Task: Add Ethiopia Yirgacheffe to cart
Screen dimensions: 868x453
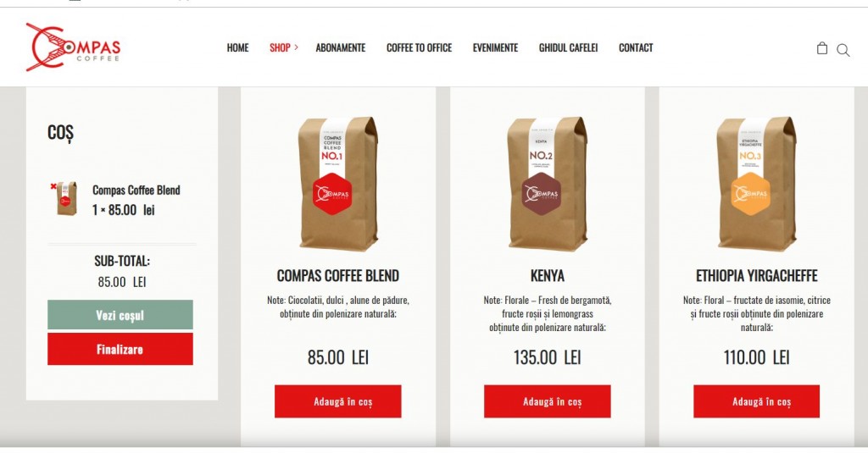Action: (x=756, y=401)
